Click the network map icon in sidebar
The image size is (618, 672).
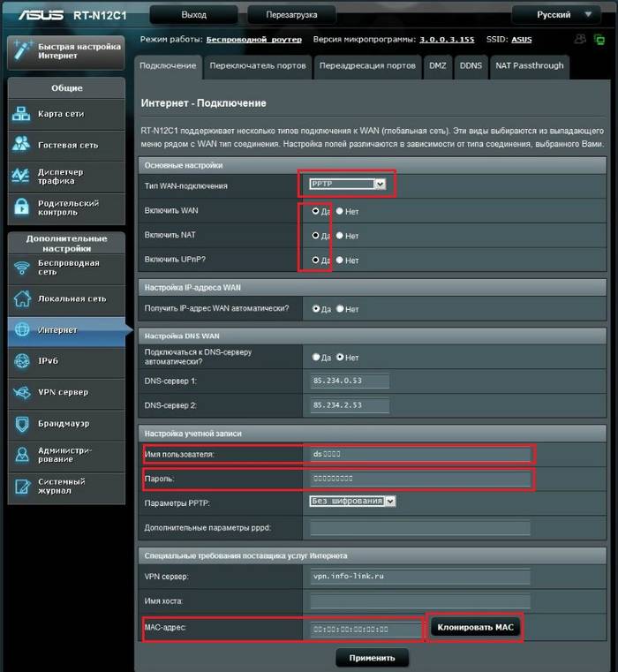[x=22, y=115]
